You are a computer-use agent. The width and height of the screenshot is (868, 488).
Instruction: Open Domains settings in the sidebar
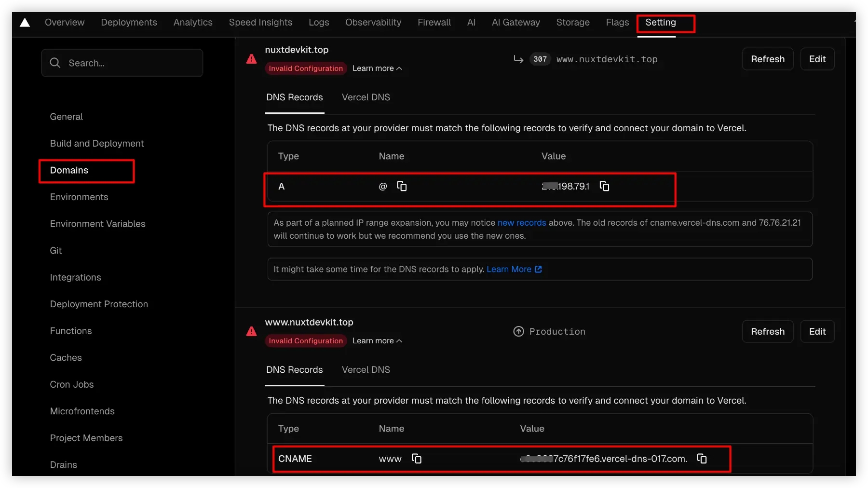[69, 171]
